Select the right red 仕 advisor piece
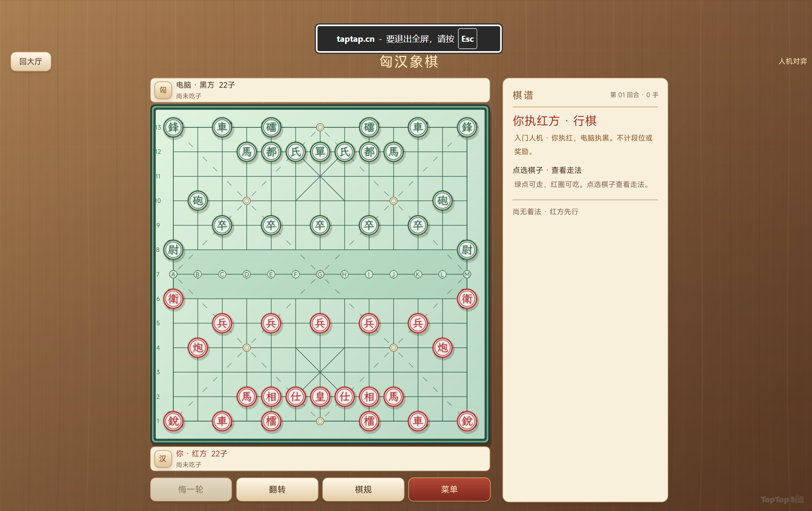 [345, 397]
